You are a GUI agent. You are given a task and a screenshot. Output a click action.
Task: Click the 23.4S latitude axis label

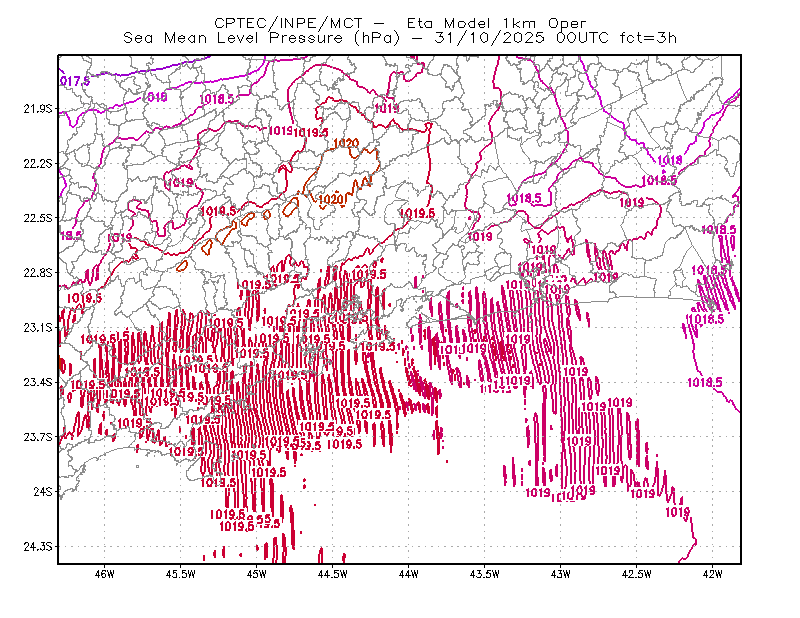[x=38, y=382]
